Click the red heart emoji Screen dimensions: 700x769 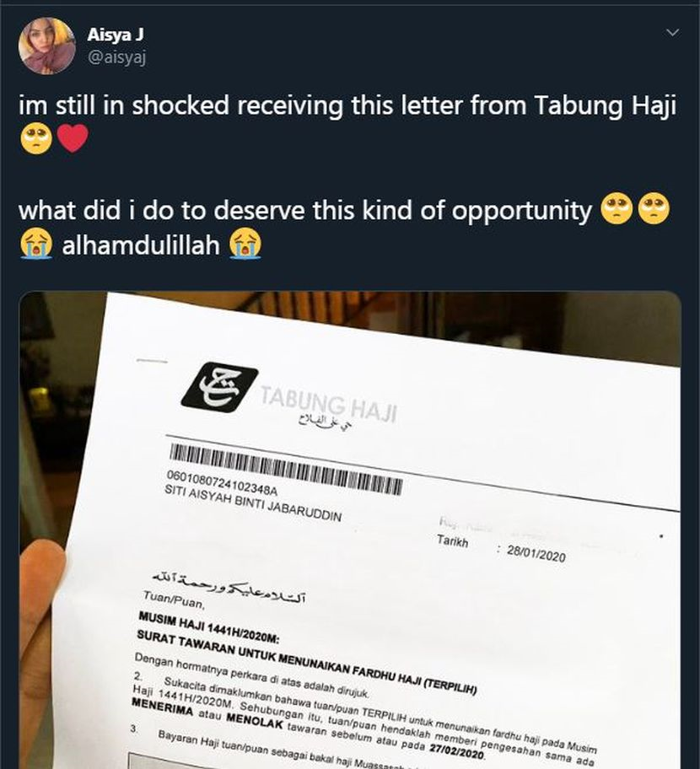point(73,138)
